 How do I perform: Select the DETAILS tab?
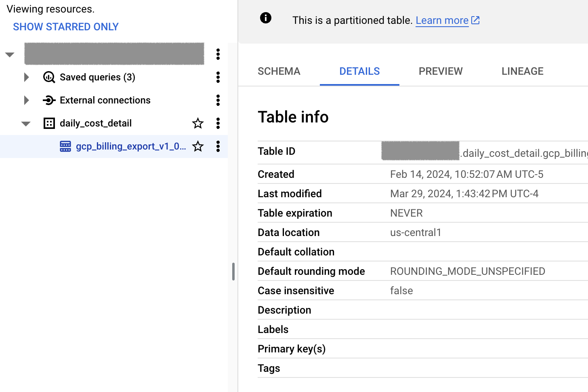click(359, 71)
